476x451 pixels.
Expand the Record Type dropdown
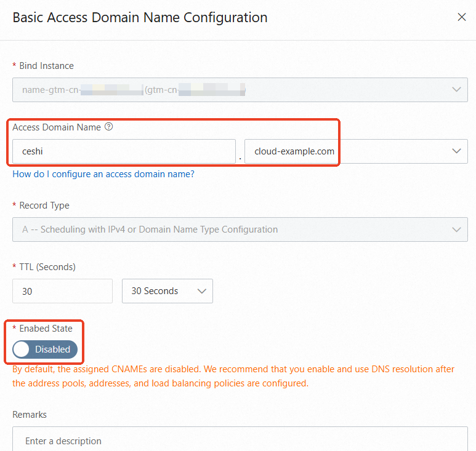tap(240, 229)
